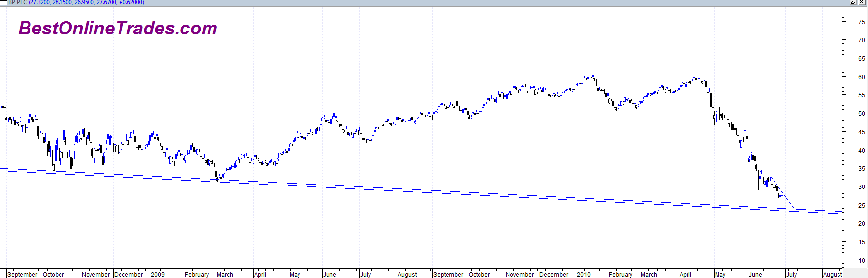Click the 15 price axis label
The height and width of the screenshot is (278, 868).
[x=861, y=242]
